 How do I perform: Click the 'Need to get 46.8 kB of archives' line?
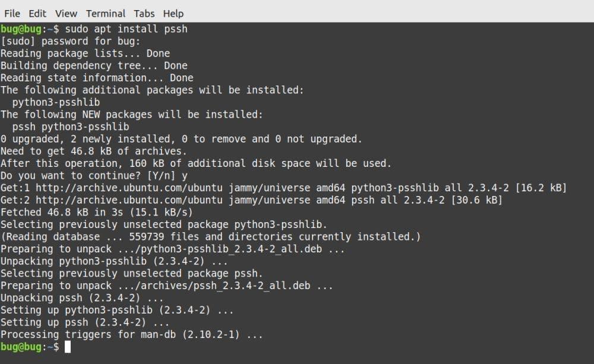(x=93, y=151)
